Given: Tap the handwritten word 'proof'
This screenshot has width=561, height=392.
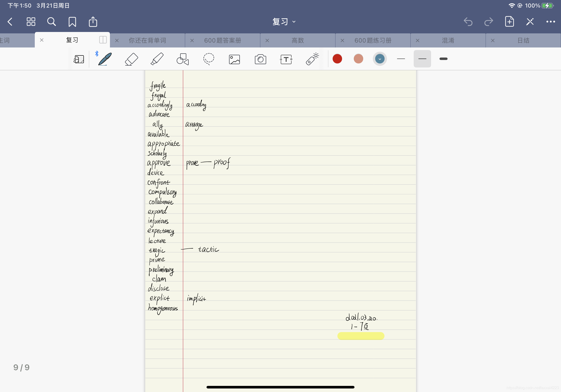Looking at the screenshot, I should 222,163.
